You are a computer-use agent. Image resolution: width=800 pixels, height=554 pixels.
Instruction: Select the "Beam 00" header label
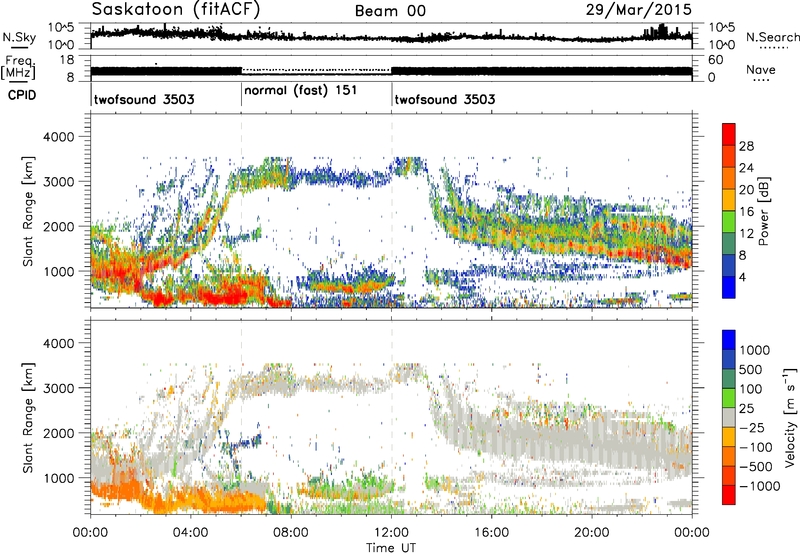click(390, 11)
